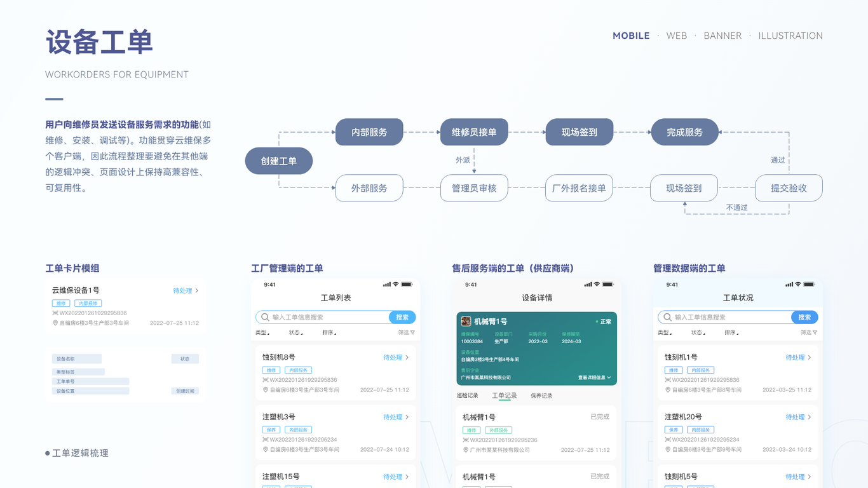Click 保养 tag on 注塑机3号 card
868x488 pixels.
pyautogui.click(x=271, y=430)
